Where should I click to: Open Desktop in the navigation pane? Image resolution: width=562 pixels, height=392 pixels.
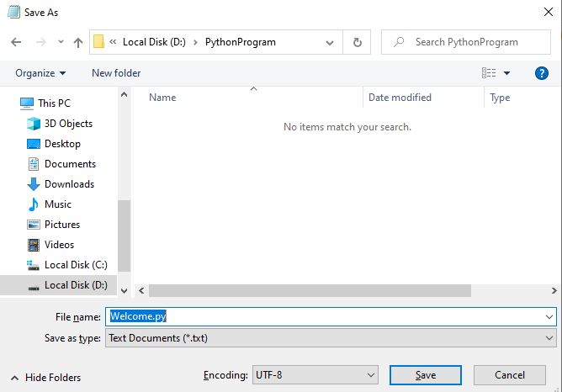click(62, 144)
